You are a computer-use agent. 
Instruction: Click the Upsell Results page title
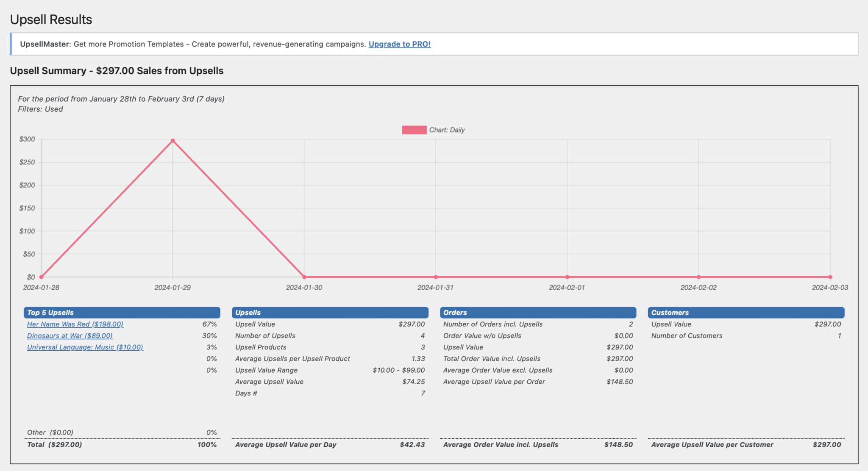pyautogui.click(x=51, y=19)
